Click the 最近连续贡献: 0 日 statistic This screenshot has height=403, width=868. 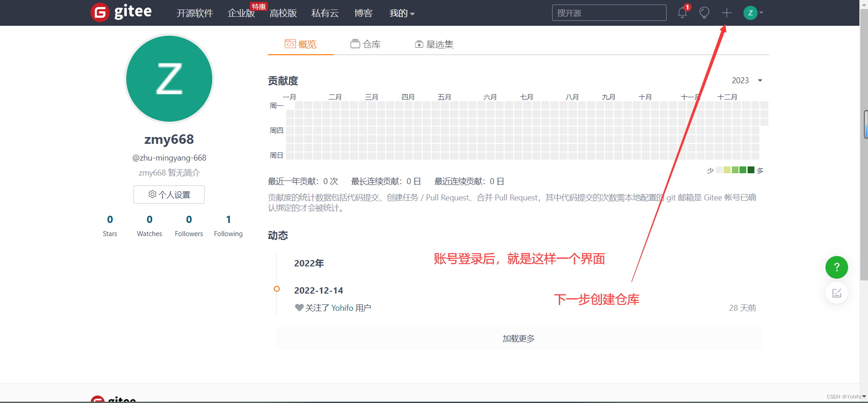470,181
